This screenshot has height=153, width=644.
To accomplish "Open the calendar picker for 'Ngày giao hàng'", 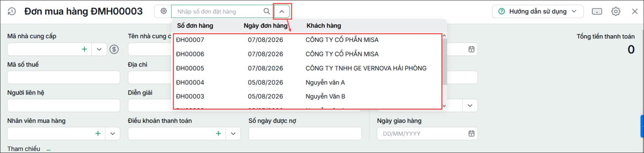I will click(x=471, y=134).
